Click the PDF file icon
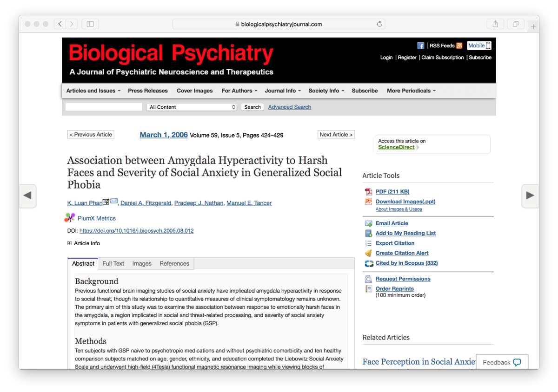Viewport: 558px width, 392px height. [x=368, y=192]
